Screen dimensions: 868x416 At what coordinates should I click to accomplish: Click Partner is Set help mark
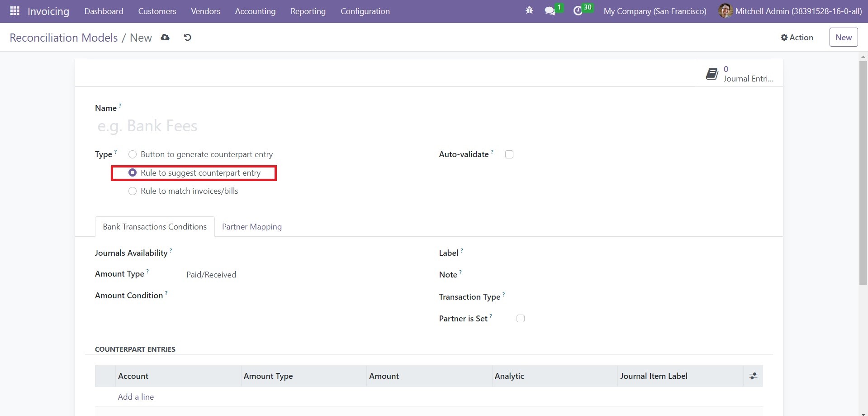(x=491, y=316)
